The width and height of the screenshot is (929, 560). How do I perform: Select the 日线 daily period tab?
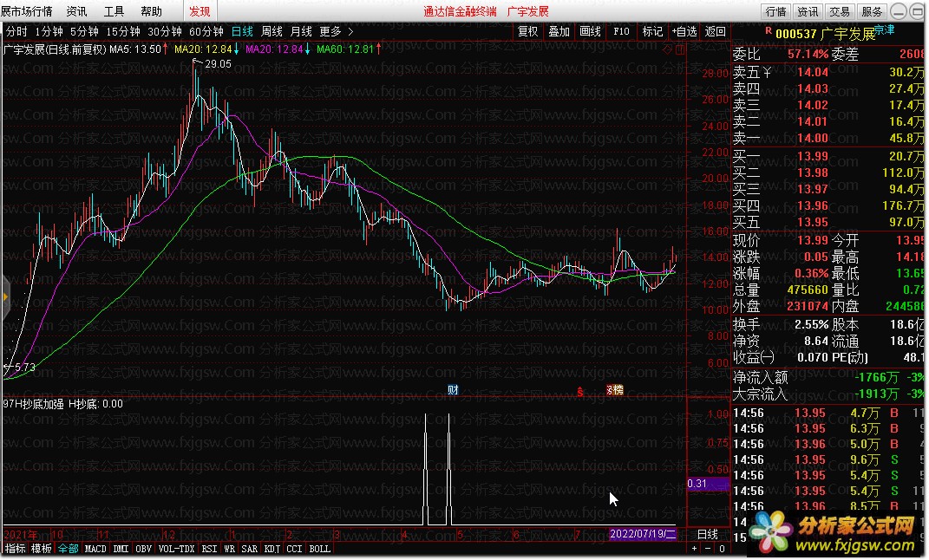(242, 31)
